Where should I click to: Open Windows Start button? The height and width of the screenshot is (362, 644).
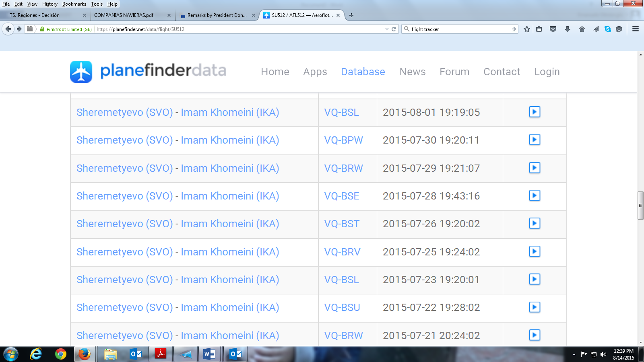tap(11, 354)
